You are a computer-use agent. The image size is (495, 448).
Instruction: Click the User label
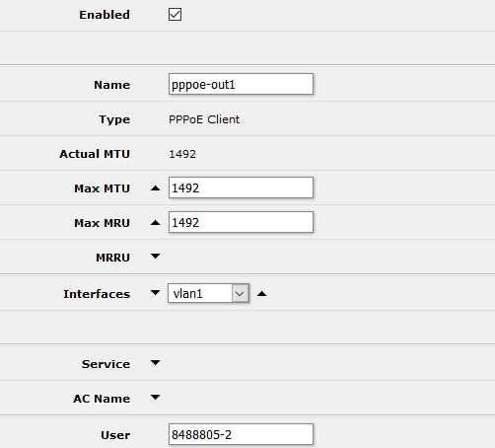pos(115,435)
